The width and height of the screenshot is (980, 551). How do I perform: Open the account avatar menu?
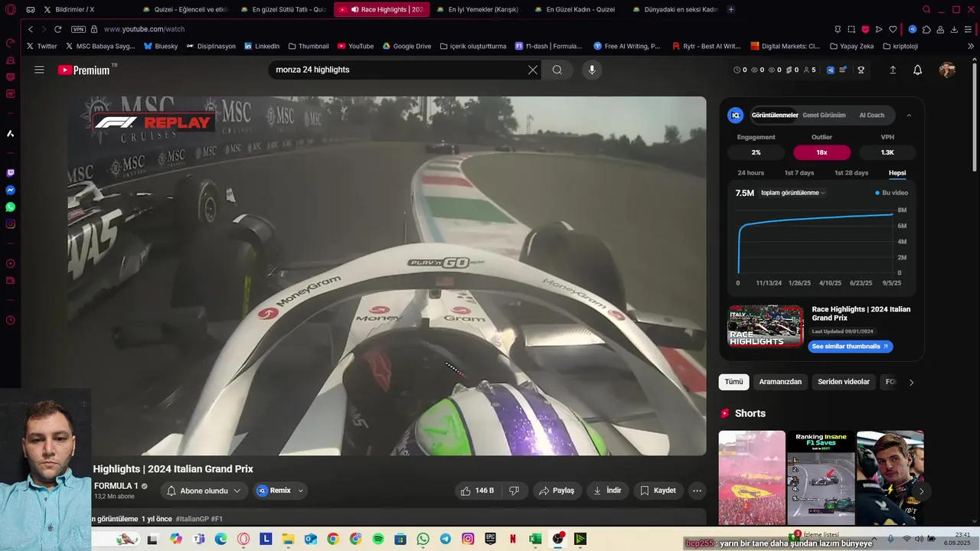tap(947, 70)
